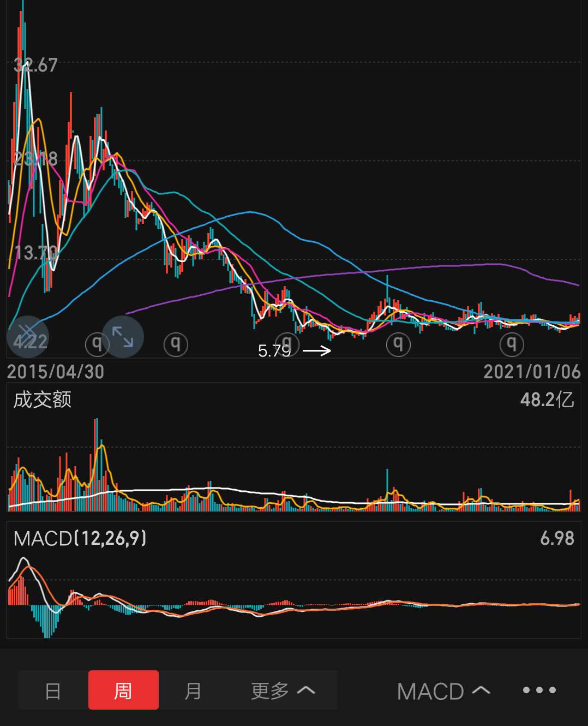Tap the 48.2亿 turnover value
Screen dimensions: 588x726
click(547, 400)
